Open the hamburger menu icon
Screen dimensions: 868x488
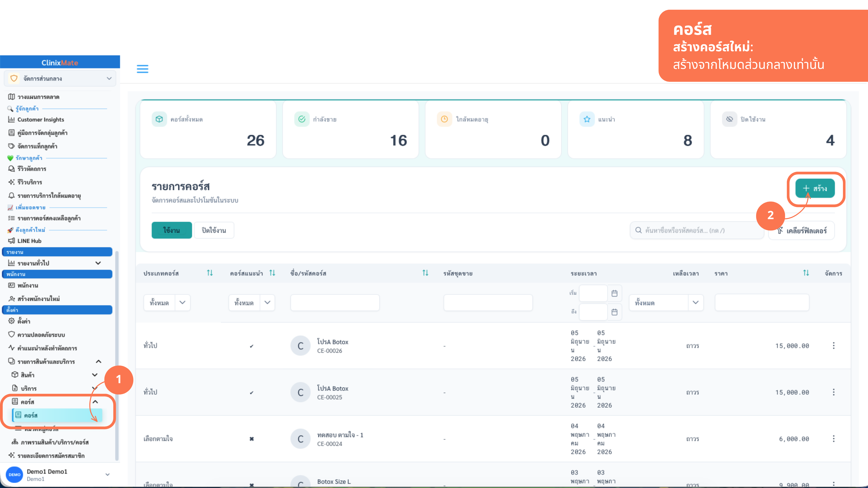(x=143, y=69)
